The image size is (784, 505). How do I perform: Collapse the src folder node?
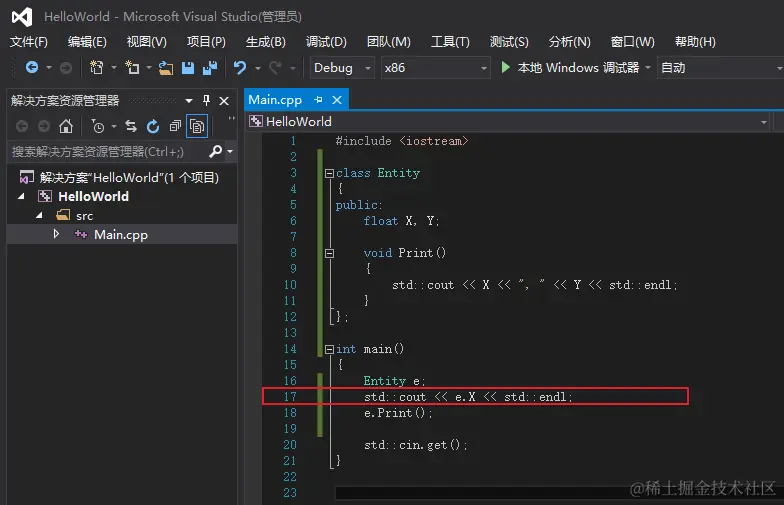39,216
